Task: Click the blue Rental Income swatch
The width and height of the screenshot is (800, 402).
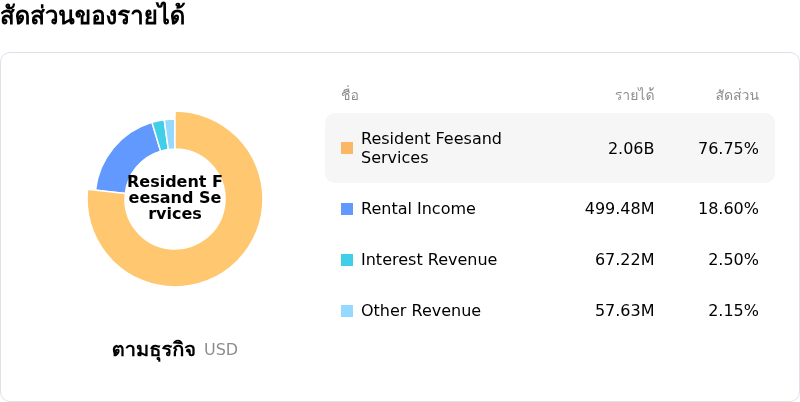Action: coord(347,209)
